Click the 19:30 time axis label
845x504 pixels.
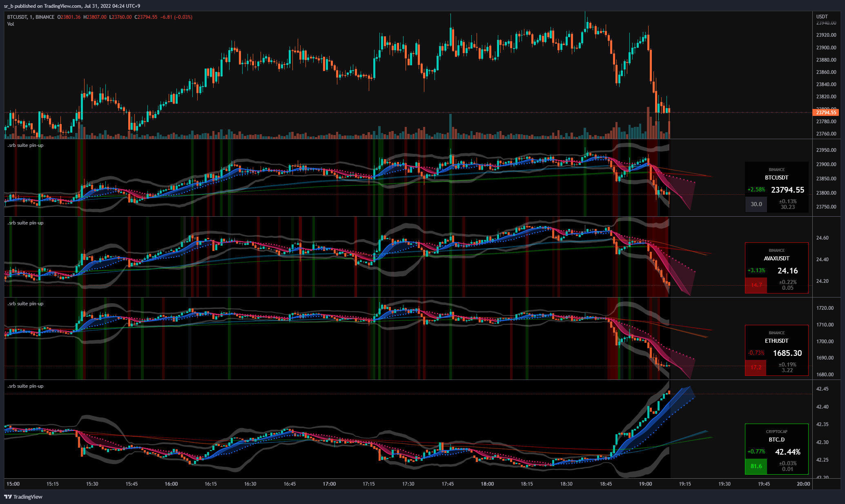pos(725,484)
